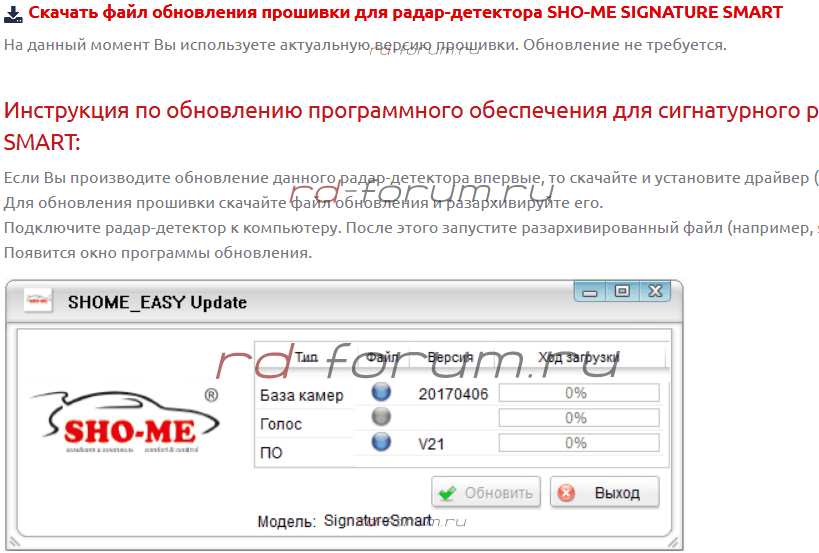This screenshot has width=819, height=553.
Task: Click the SignatureSmart model name
Action: 378,521
